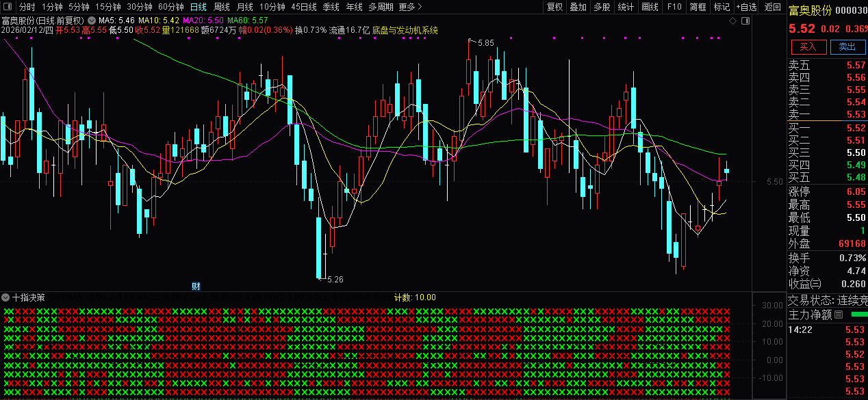
Task: Click the green 主力净额 indicator bar
Action: (x=858, y=315)
